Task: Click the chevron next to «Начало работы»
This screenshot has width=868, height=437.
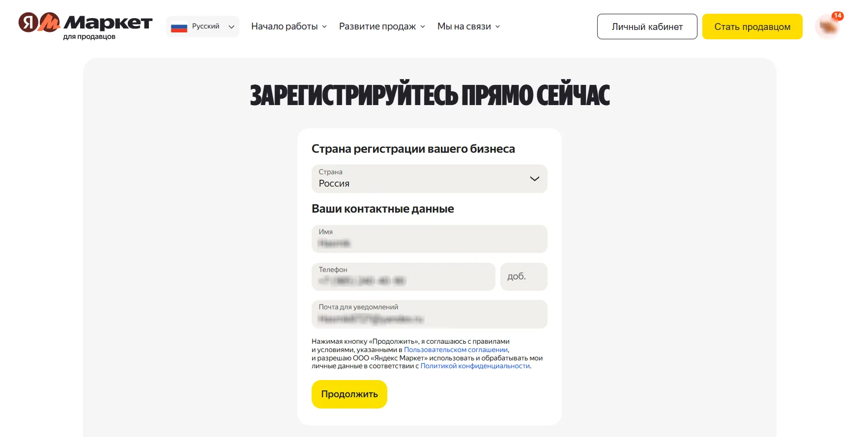Action: (x=324, y=27)
